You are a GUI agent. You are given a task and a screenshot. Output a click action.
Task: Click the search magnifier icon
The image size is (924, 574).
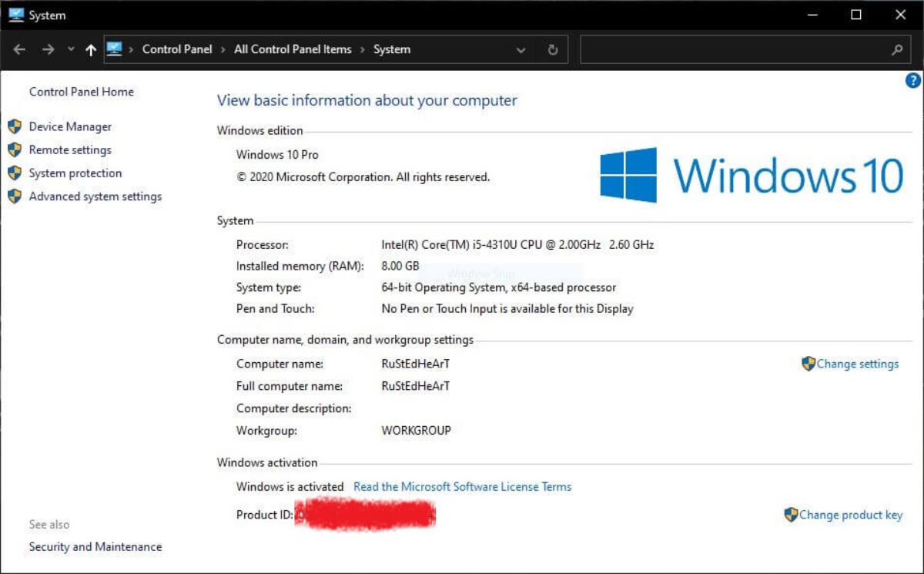click(x=896, y=49)
